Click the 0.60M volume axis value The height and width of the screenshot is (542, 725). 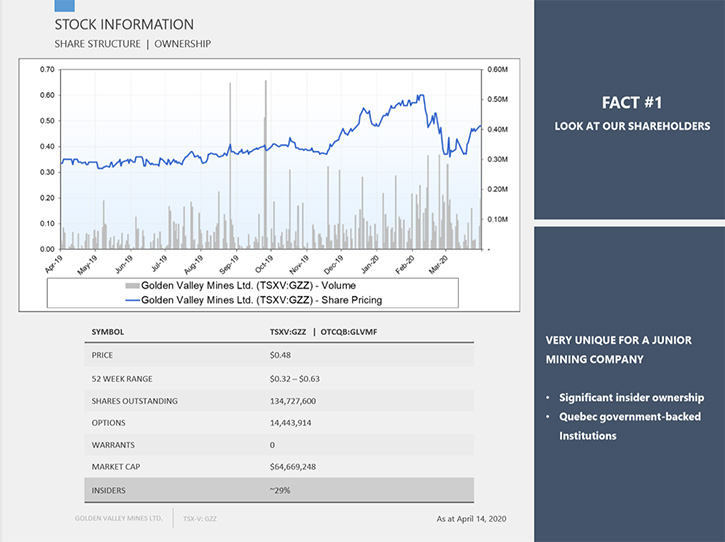pyautogui.click(x=498, y=69)
